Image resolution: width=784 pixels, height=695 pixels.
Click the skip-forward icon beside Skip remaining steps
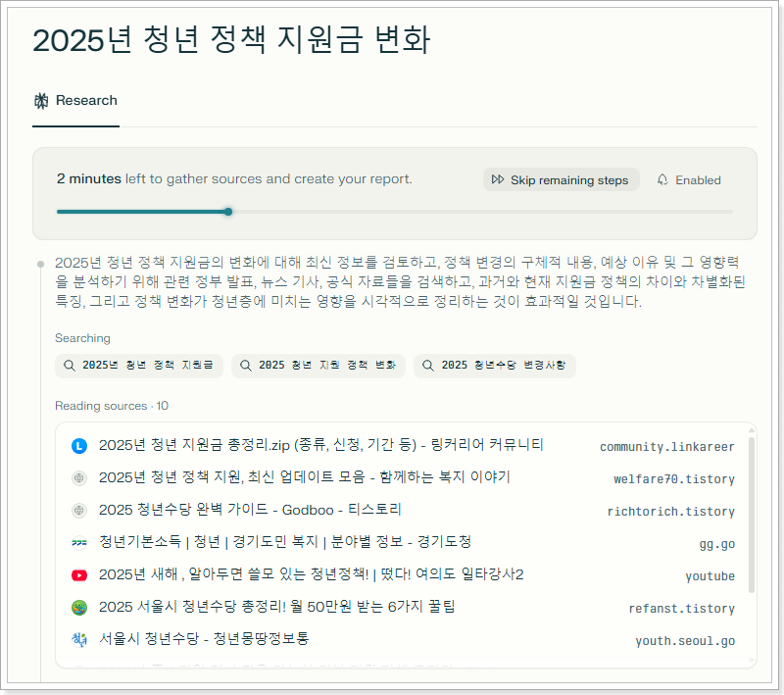(498, 180)
